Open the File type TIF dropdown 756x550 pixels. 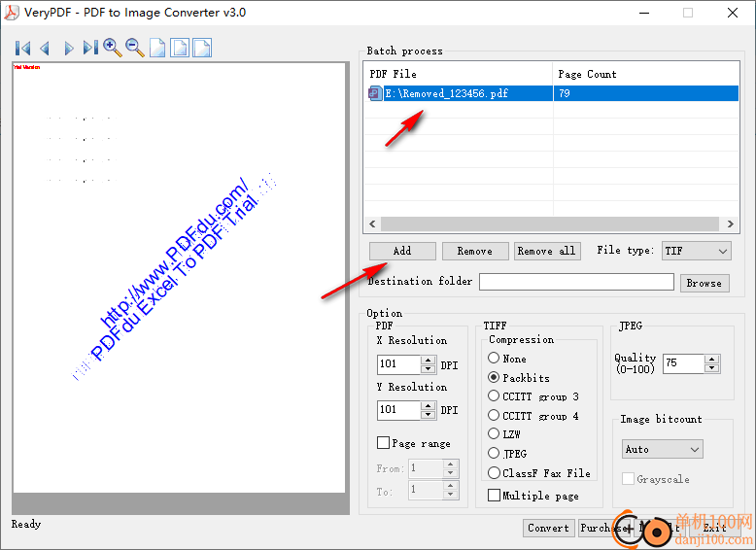pyautogui.click(x=696, y=251)
